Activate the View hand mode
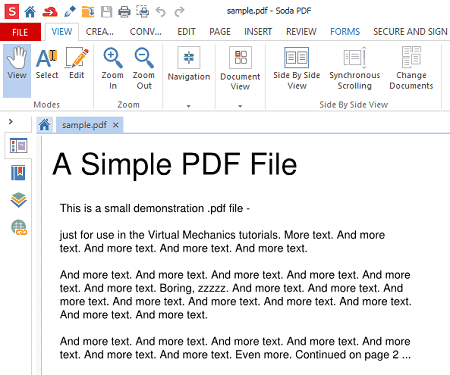The height and width of the screenshot is (375, 450). tap(17, 71)
